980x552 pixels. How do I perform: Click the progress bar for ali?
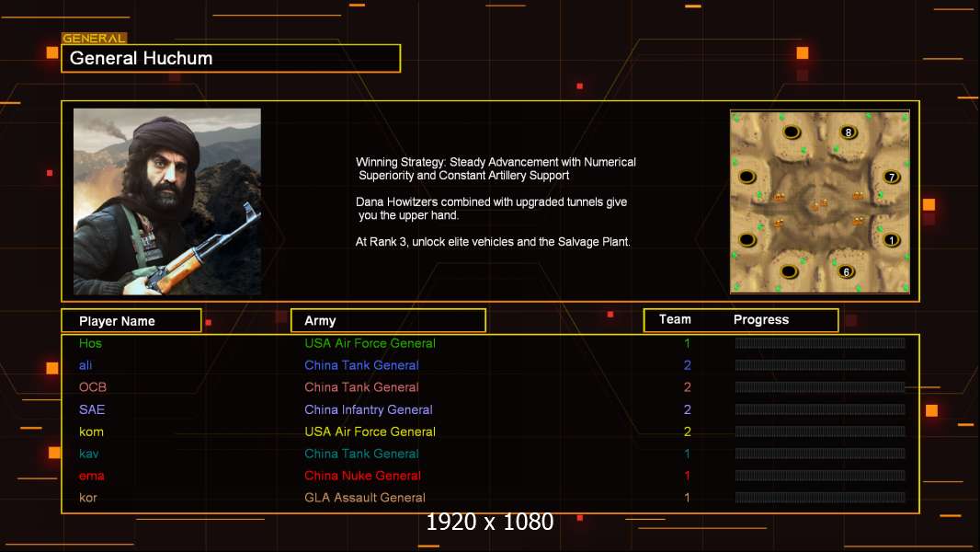(x=820, y=365)
